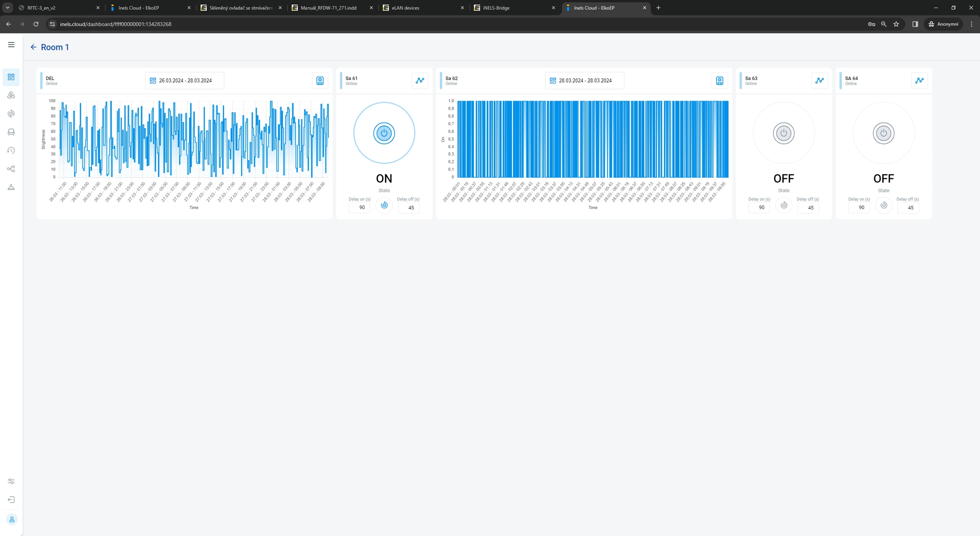Open Sa 62 date range picker
980x536 pixels.
pos(584,80)
